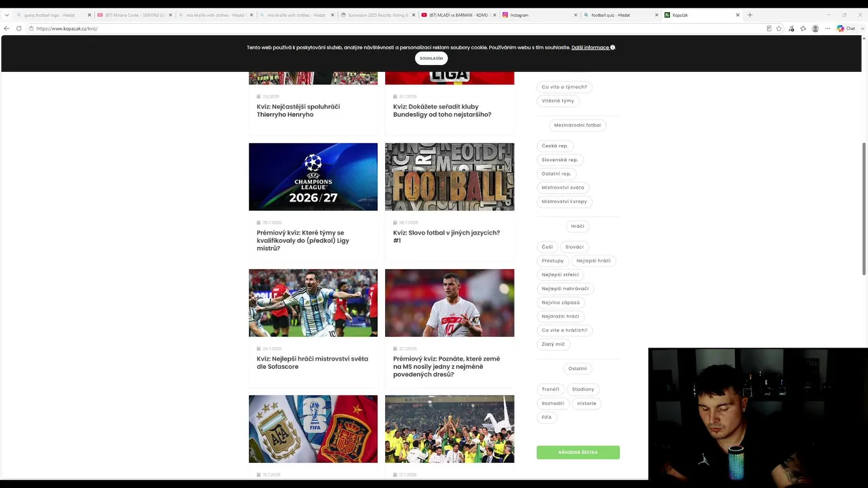Filter by 'Ostatní rep.' tag
Viewport: 868px width, 488px height.
(x=557, y=174)
